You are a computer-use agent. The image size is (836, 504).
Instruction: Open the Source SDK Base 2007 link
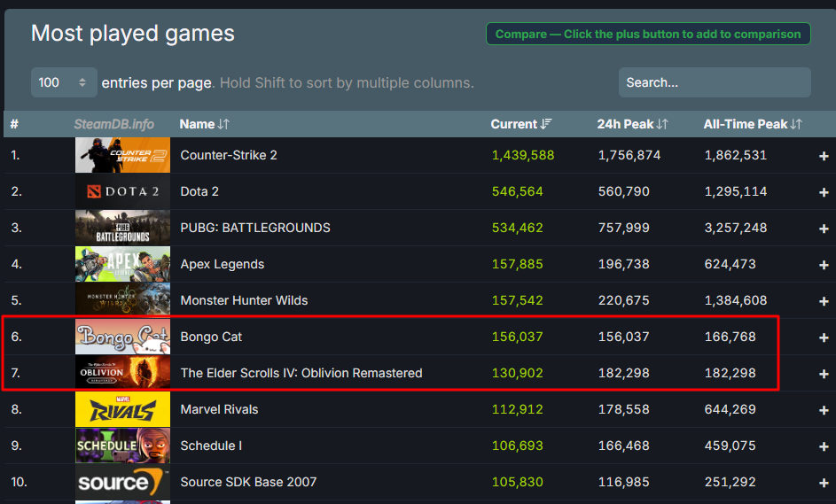point(248,482)
